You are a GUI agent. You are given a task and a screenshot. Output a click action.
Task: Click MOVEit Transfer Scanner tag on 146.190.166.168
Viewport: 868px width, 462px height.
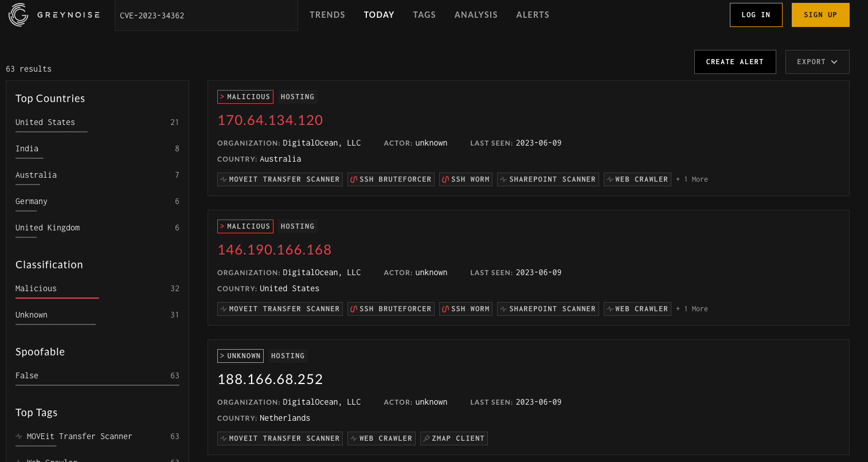click(x=280, y=309)
